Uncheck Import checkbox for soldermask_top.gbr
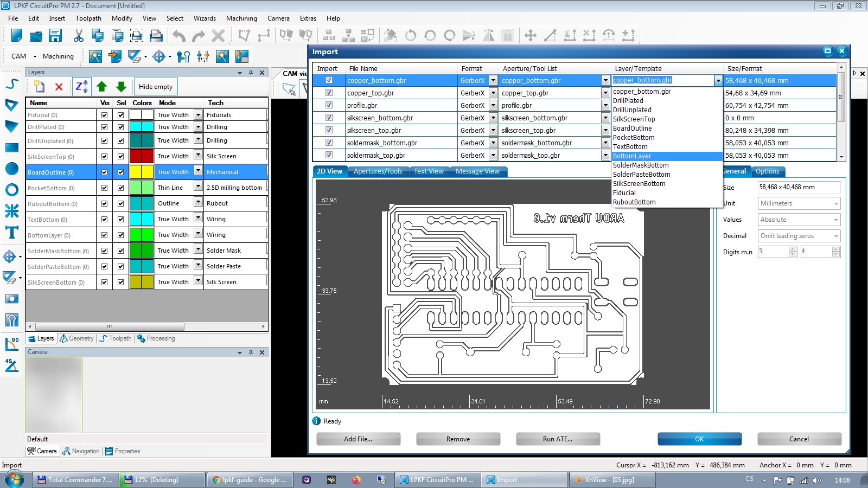The width and height of the screenshot is (868, 488). 329,155
